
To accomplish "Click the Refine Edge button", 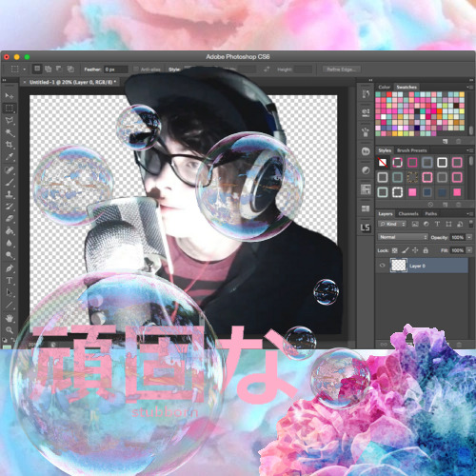I will tap(342, 69).
